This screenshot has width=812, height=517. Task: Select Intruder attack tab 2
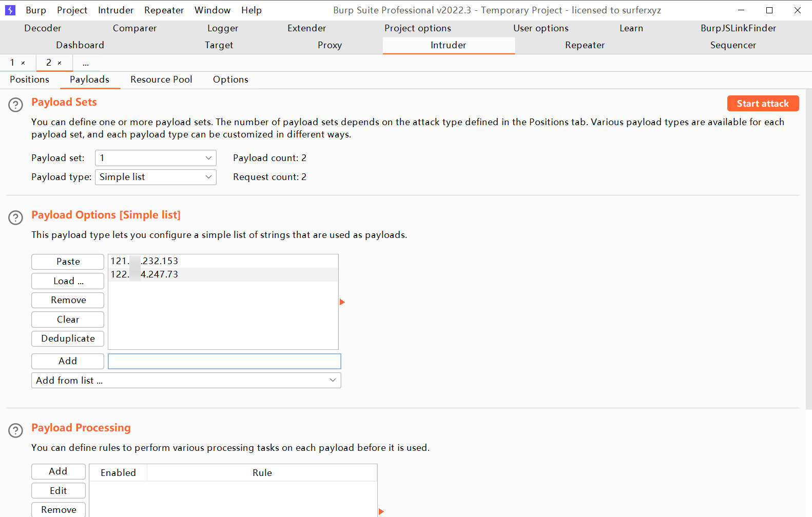49,63
